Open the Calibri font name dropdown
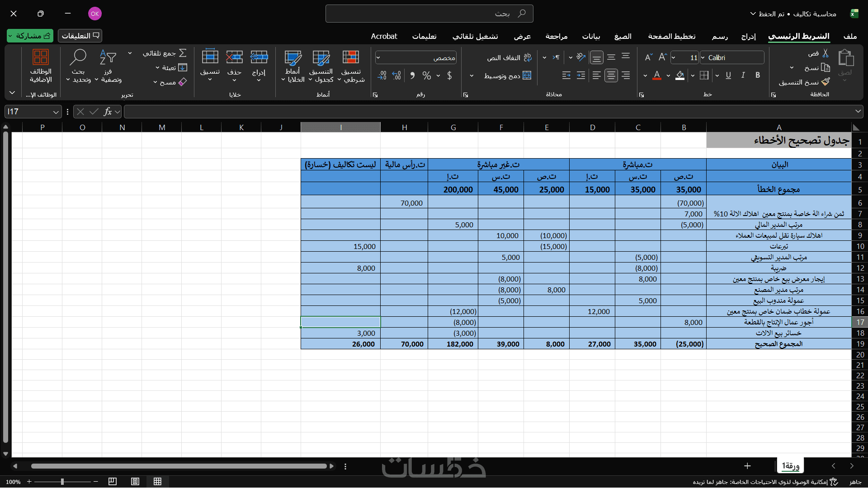This screenshot has width=868, height=488. [703, 58]
